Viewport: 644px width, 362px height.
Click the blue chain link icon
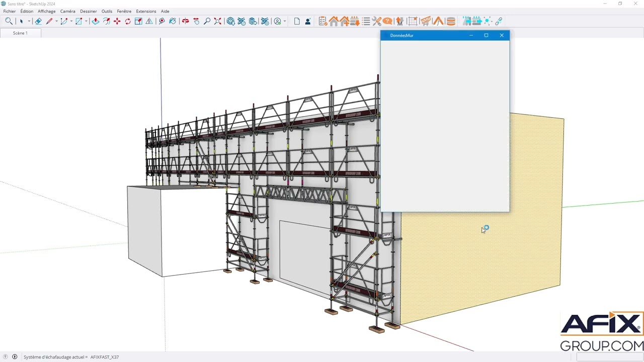(x=499, y=21)
